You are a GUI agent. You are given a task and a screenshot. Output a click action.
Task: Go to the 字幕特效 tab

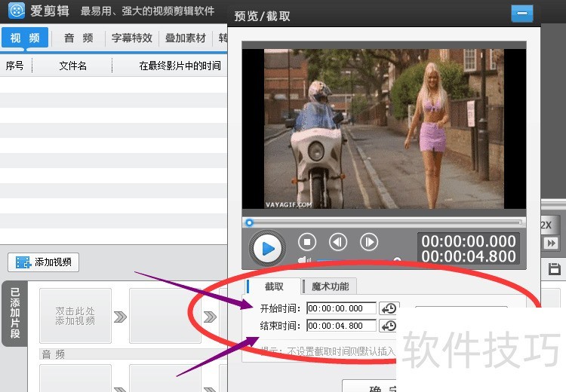pyautogui.click(x=132, y=38)
